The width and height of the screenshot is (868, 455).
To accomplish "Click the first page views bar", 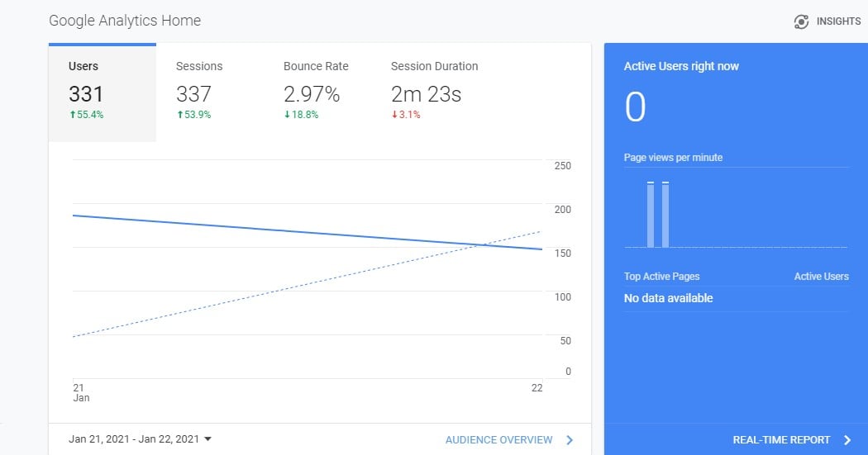I will 651,215.
